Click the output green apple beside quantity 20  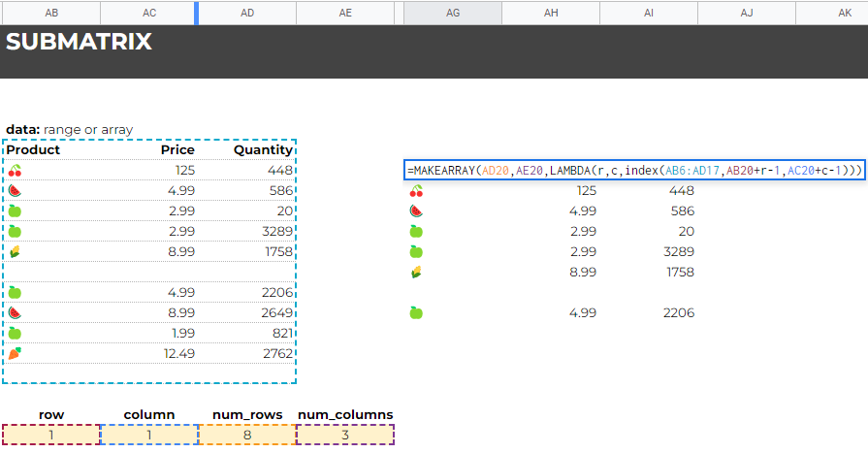click(x=416, y=232)
